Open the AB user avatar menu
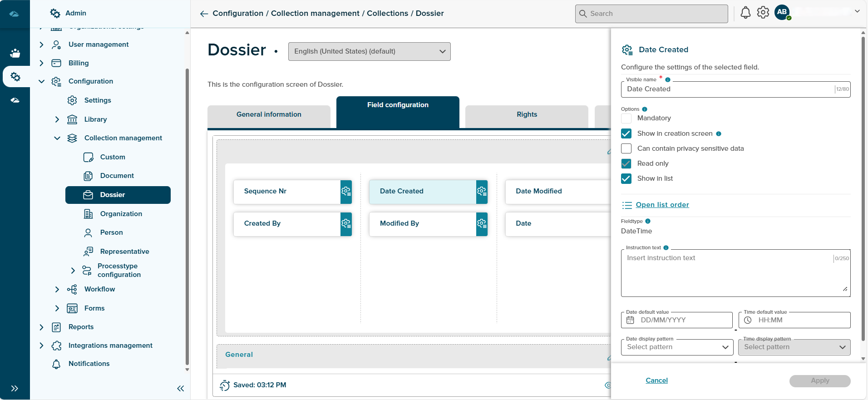Image resolution: width=868 pixels, height=400 pixels. (782, 13)
